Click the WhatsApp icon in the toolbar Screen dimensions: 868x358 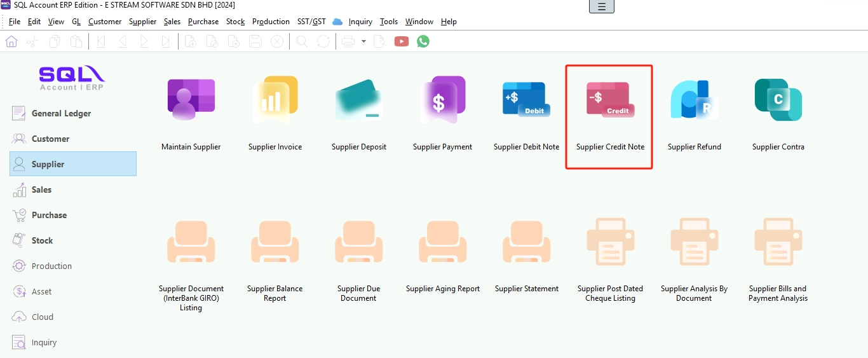pos(423,41)
